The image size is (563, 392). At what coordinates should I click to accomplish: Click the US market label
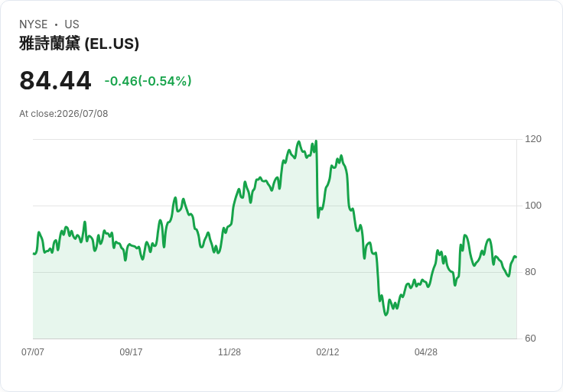pos(72,24)
